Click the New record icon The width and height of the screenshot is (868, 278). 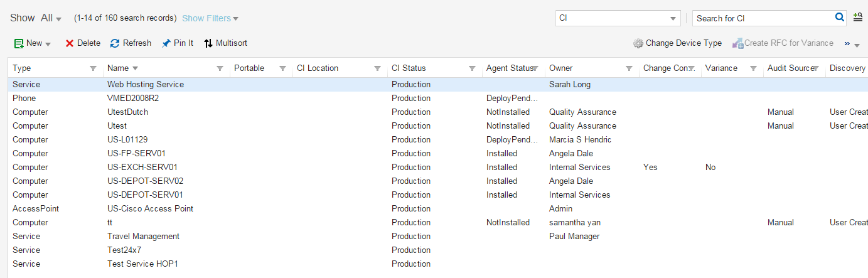[x=19, y=43]
